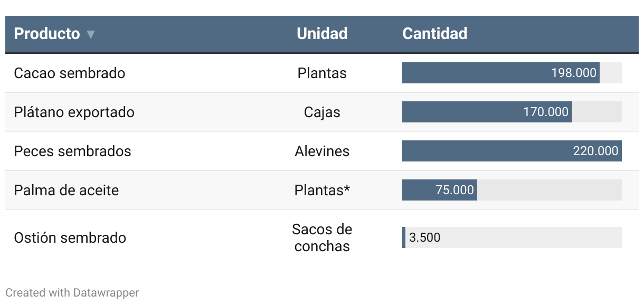Click the Ostión sembrado product cell
The image size is (644, 305).
click(x=70, y=237)
